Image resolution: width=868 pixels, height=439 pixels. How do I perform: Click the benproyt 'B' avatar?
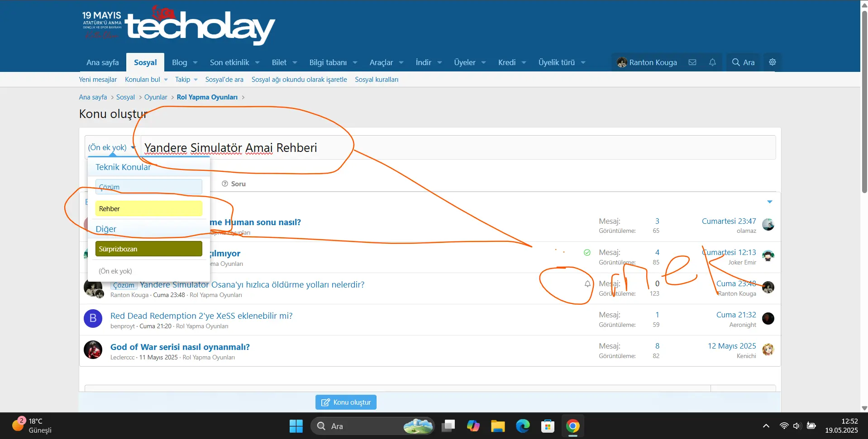[93, 318]
